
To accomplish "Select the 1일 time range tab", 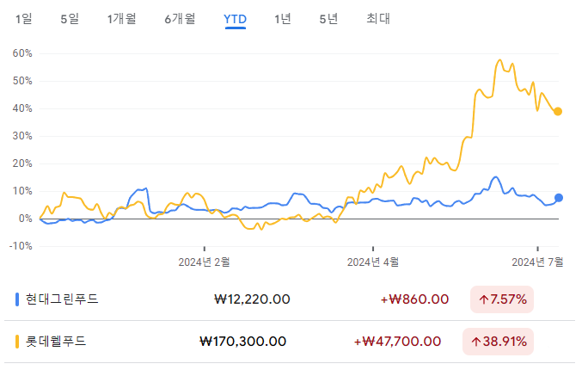I will (23, 19).
